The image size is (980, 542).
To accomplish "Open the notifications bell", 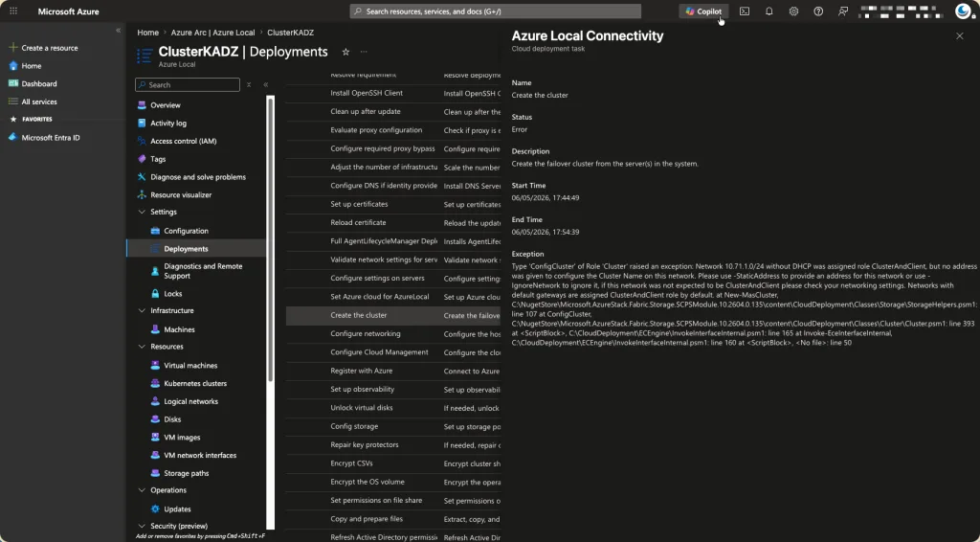I will pyautogui.click(x=769, y=11).
